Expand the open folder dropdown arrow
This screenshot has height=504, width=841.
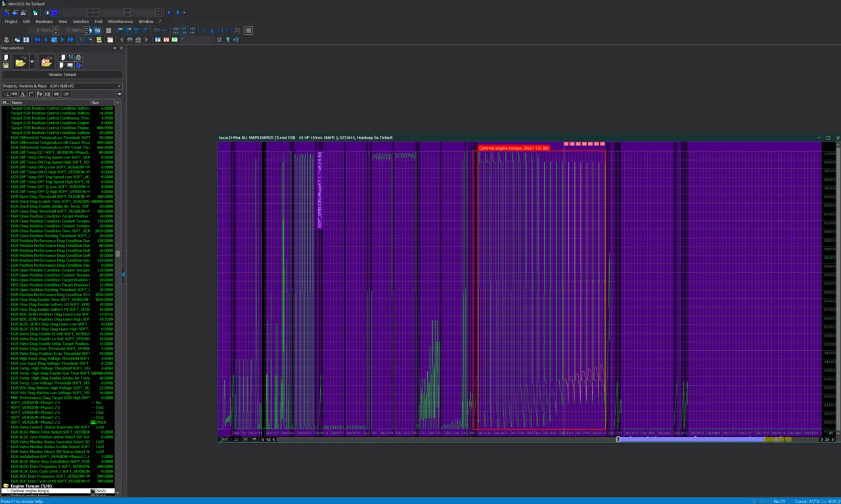click(x=32, y=62)
